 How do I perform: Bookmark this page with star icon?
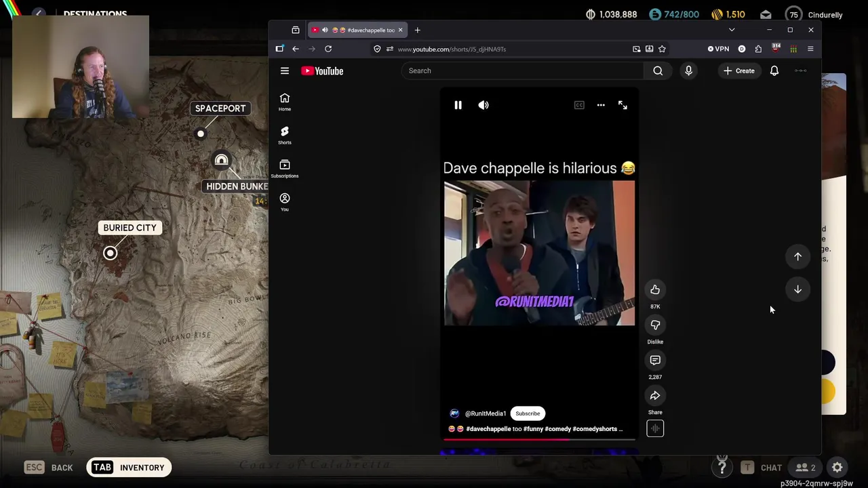[x=662, y=49]
